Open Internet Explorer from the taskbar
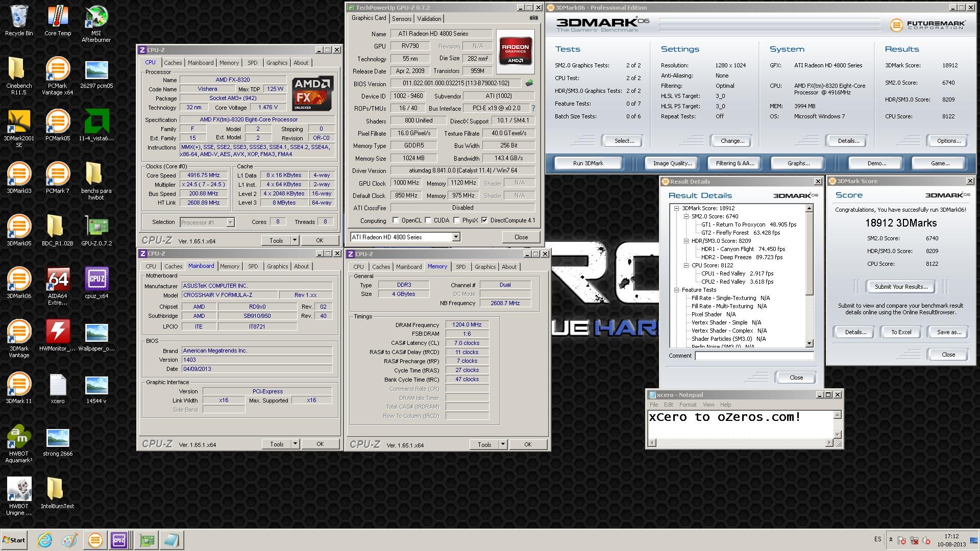980x551 pixels. click(x=45, y=540)
